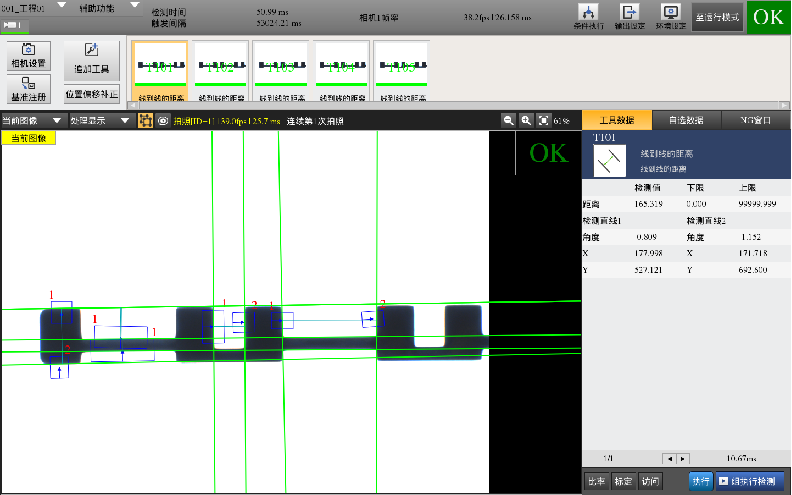
Task: Click the blue execute (执行) button
Action: [701, 481]
